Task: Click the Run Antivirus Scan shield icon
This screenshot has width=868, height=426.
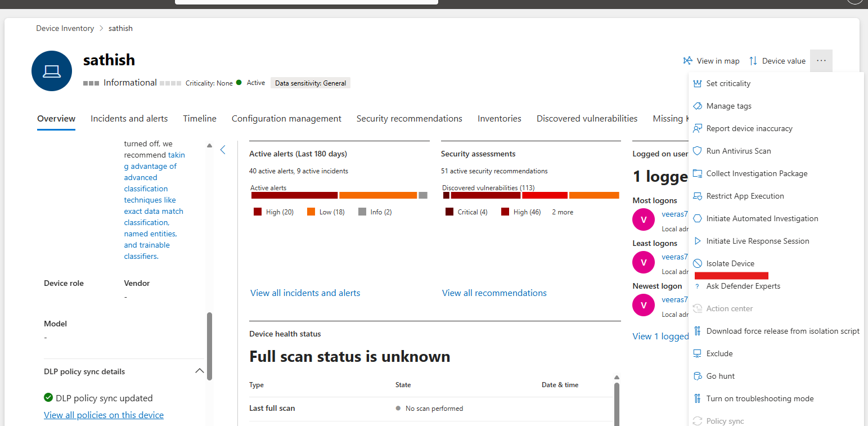Action: pos(698,151)
